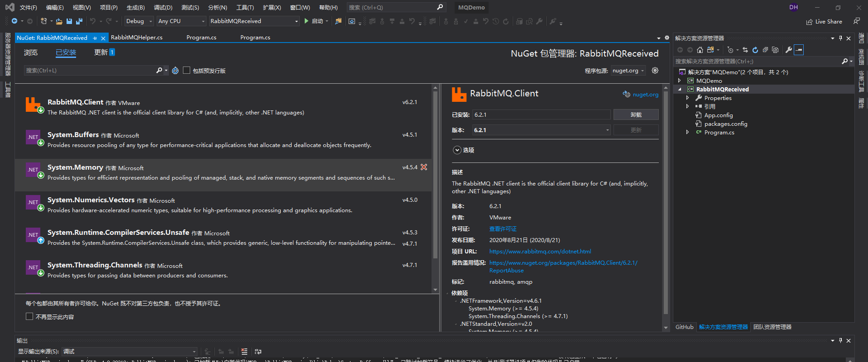Select packages.config in Solution Explorer
This screenshot has width=868, height=362.
[x=725, y=124]
